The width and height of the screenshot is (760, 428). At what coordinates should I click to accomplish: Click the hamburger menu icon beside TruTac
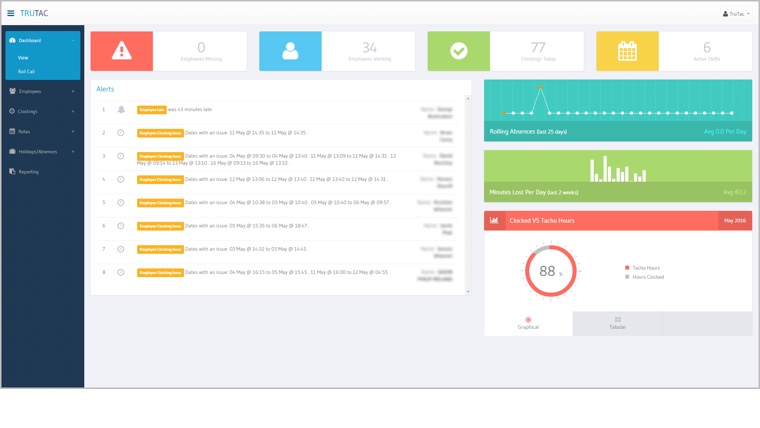coord(11,14)
